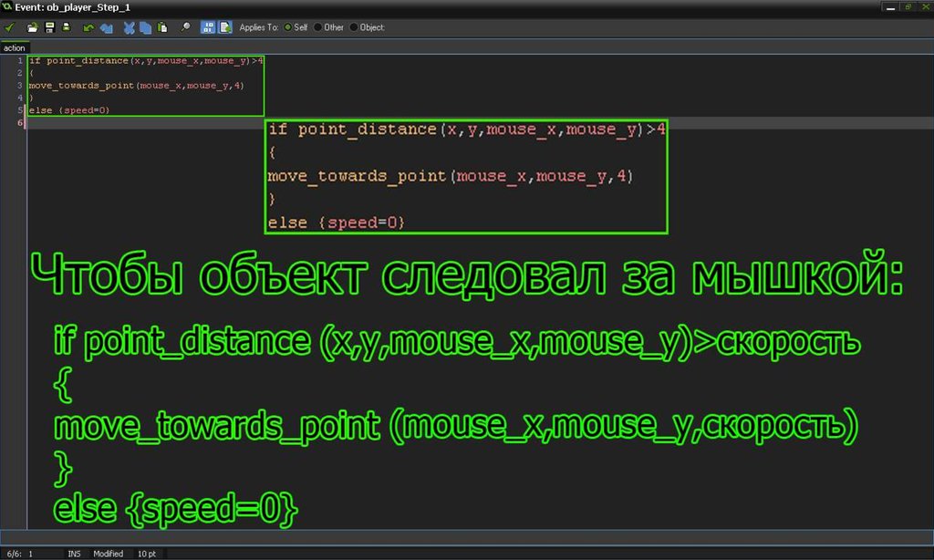Open find with the magnifier icon
The width and height of the screenshot is (934, 560).
[x=185, y=27]
